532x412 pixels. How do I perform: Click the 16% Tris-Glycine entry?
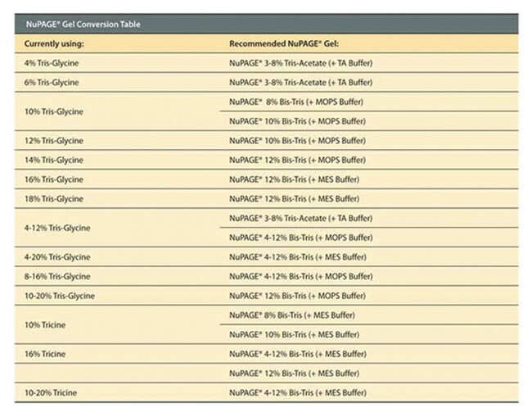[x=56, y=179]
